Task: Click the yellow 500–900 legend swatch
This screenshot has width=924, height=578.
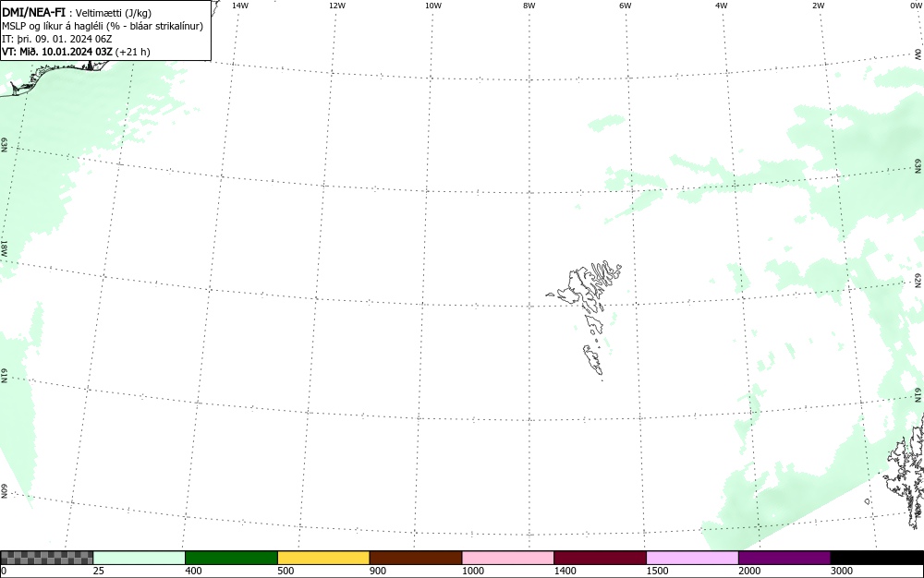Action: 323,558
